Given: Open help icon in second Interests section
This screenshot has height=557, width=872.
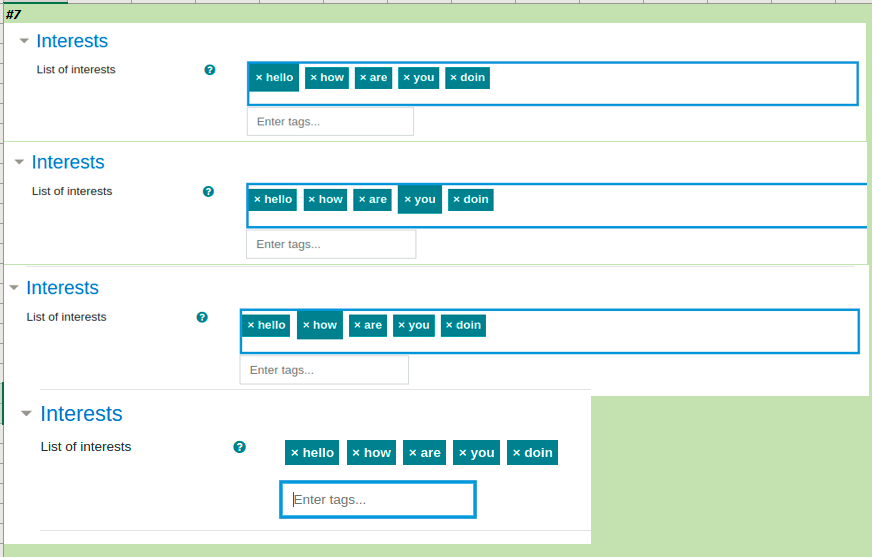Looking at the screenshot, I should [208, 191].
